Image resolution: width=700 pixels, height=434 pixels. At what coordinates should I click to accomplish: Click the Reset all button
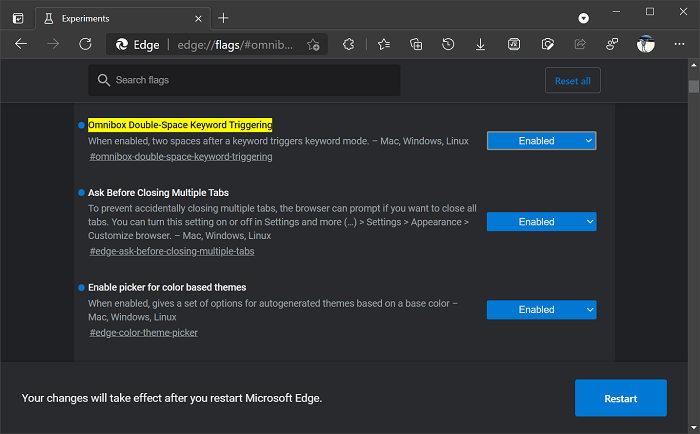pyautogui.click(x=573, y=80)
